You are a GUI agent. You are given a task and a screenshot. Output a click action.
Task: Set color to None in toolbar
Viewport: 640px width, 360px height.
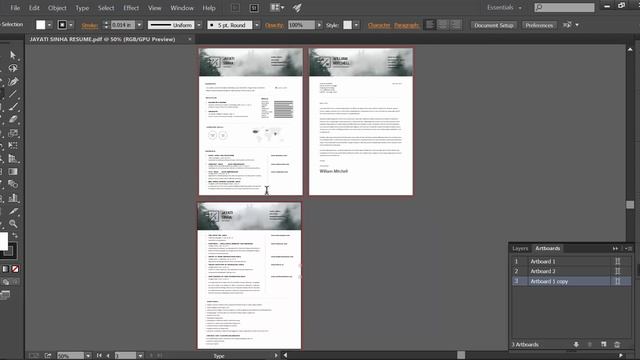[15, 269]
